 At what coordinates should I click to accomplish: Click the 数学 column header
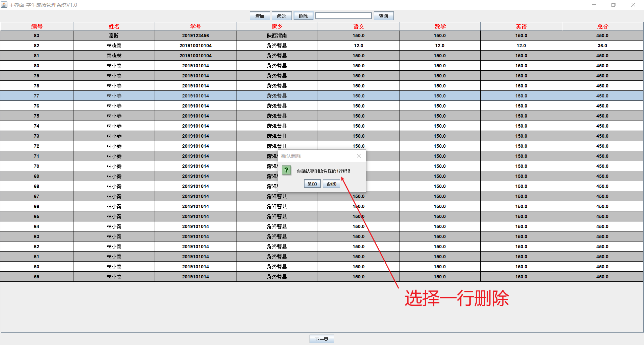click(440, 26)
